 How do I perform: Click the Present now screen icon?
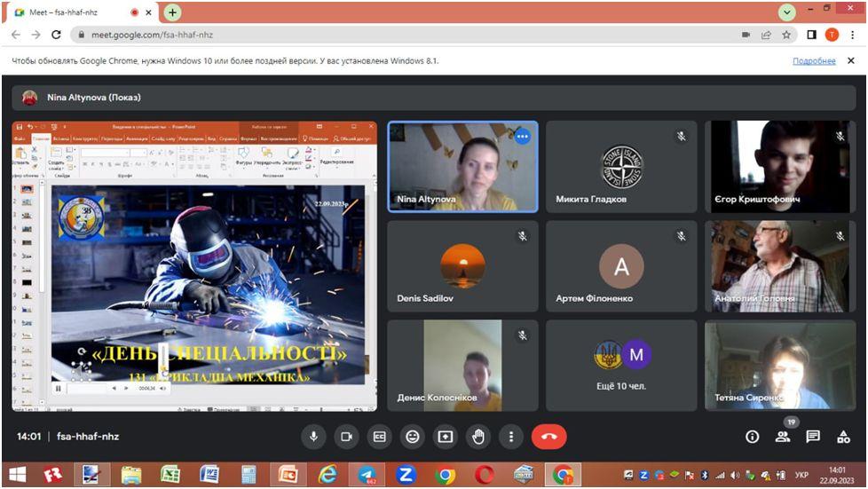[445, 437]
